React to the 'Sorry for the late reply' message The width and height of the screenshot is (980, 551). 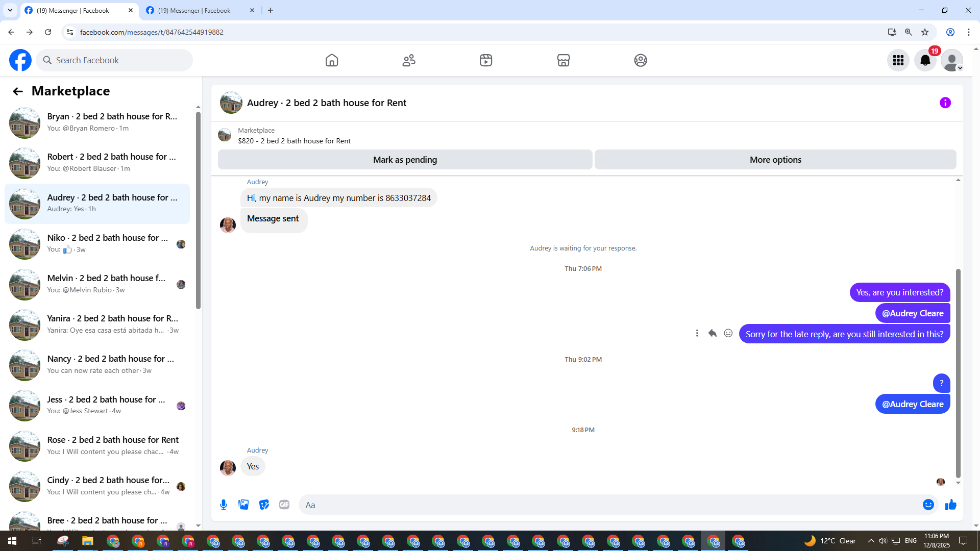coord(728,333)
